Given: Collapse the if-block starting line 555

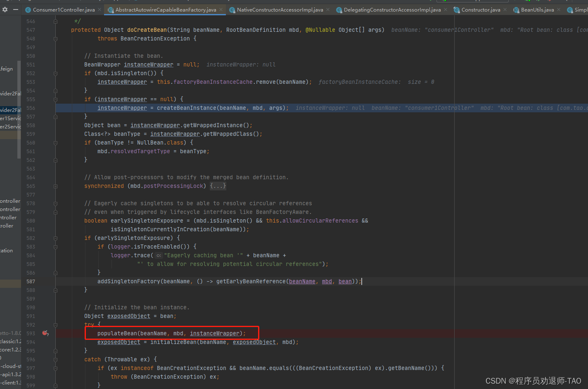Looking at the screenshot, I should pyautogui.click(x=55, y=100).
